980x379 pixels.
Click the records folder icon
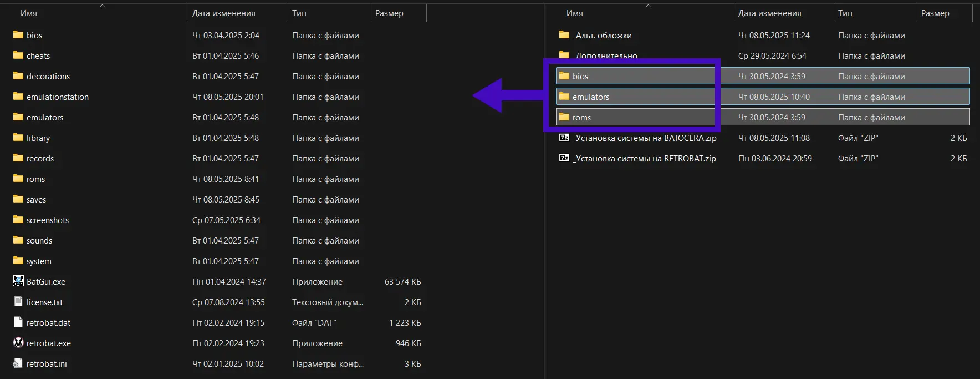point(18,158)
